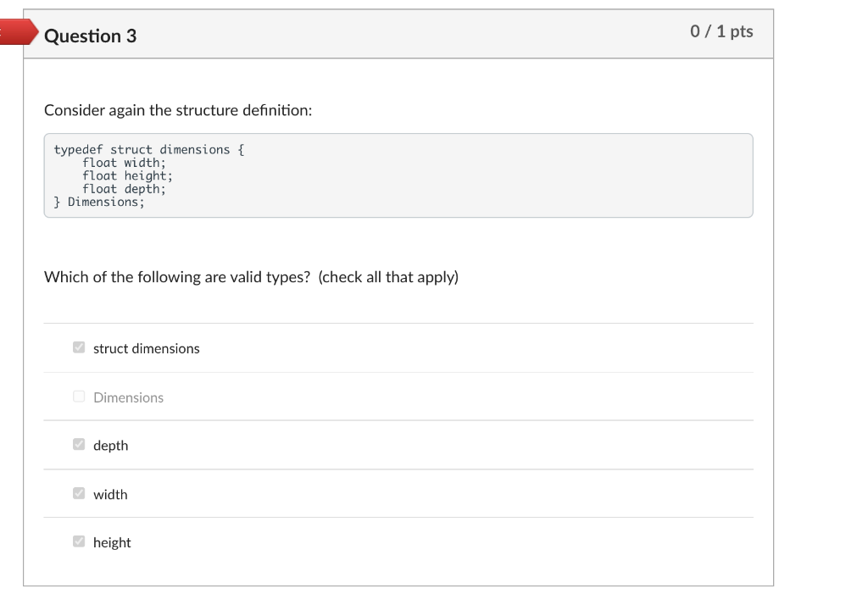Click the "} Dimensions;" closing code line
Image resolution: width=868 pixels, height=616 pixels.
(x=99, y=202)
